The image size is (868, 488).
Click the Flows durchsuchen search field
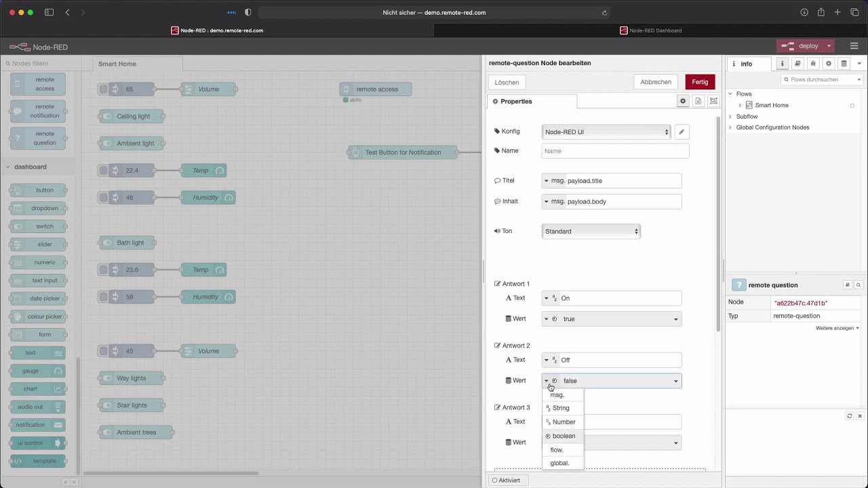tap(822, 80)
